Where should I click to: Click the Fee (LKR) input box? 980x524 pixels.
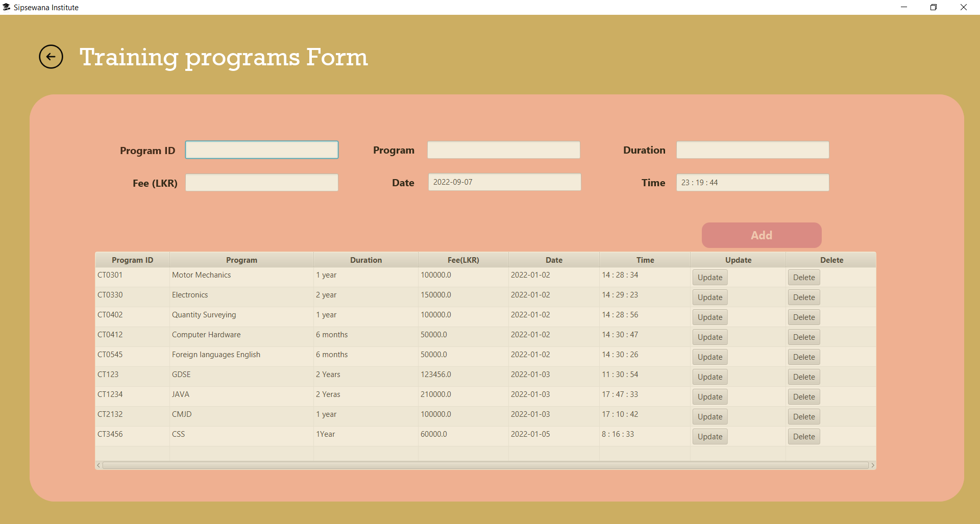point(262,183)
